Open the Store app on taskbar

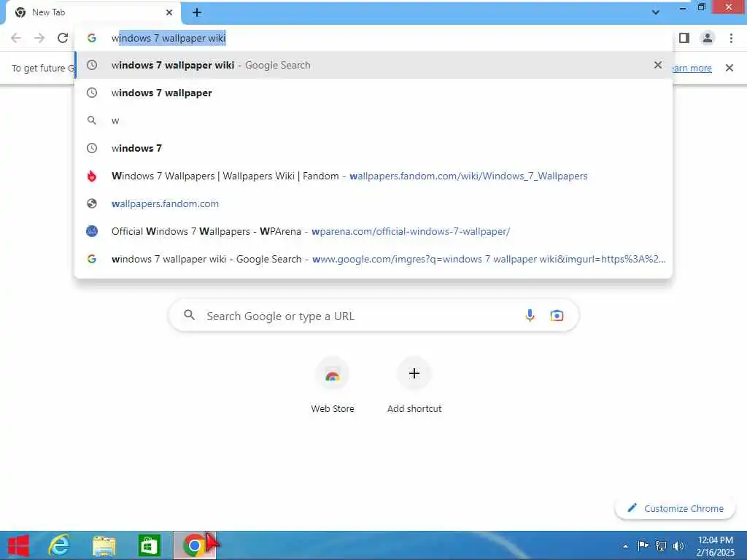[149, 545]
